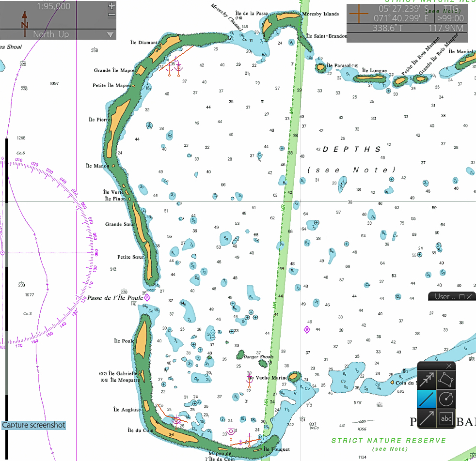The width and height of the screenshot is (476, 461).
Task: Select the single arrow tool
Action: [427, 418]
